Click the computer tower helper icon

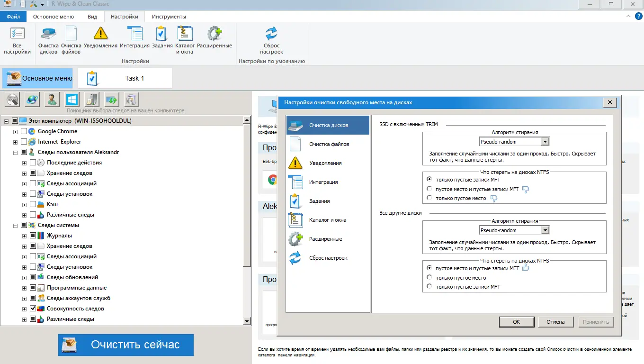[92, 100]
